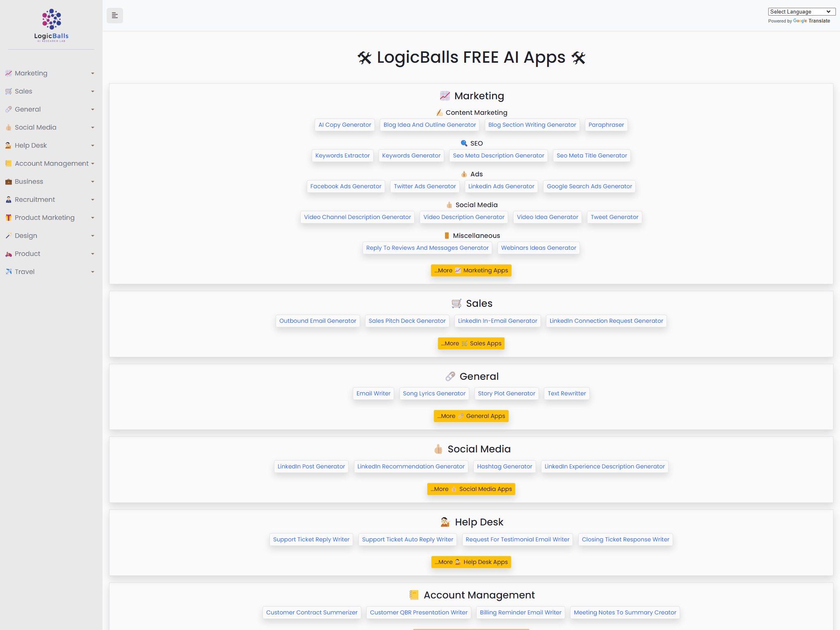The width and height of the screenshot is (840, 630).
Task: Expand the Recruitment sidebar arrow
Action: point(93,200)
